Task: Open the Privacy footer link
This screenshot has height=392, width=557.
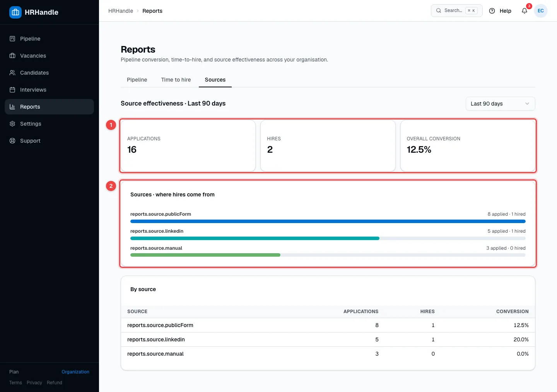Action: (x=34, y=383)
